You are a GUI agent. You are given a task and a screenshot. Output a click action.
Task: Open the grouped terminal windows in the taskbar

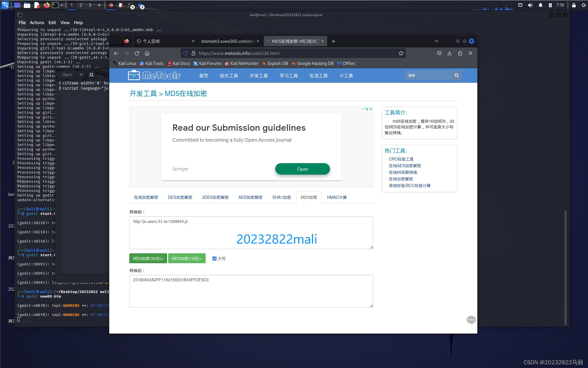click(131, 5)
